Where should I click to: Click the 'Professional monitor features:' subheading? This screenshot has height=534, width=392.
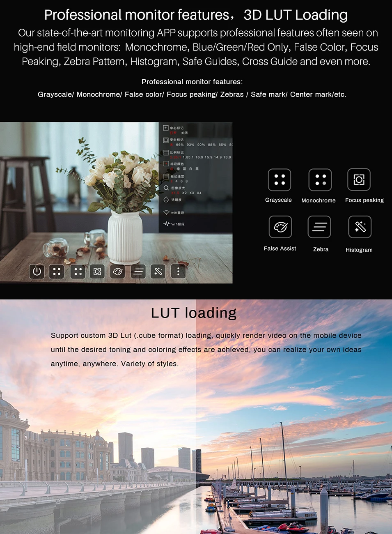click(x=192, y=82)
